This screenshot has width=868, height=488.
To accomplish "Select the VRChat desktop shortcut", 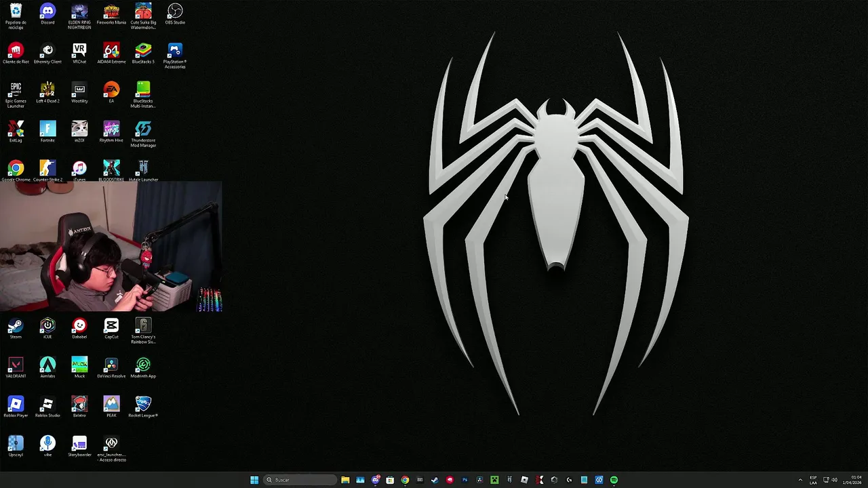I will coord(79,54).
